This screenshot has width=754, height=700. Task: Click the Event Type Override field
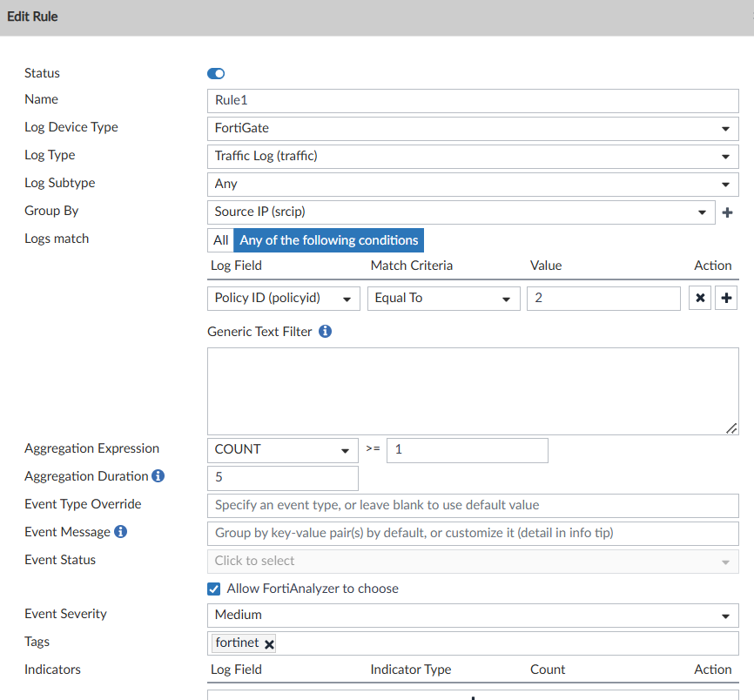[x=473, y=505]
